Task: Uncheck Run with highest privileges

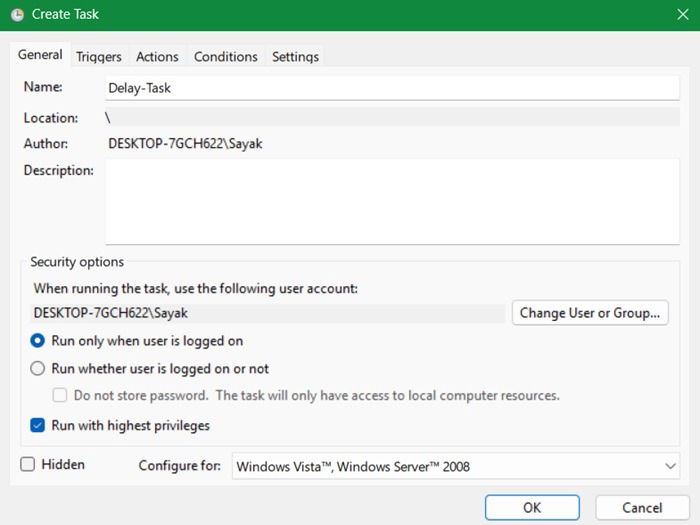Action: pos(38,425)
